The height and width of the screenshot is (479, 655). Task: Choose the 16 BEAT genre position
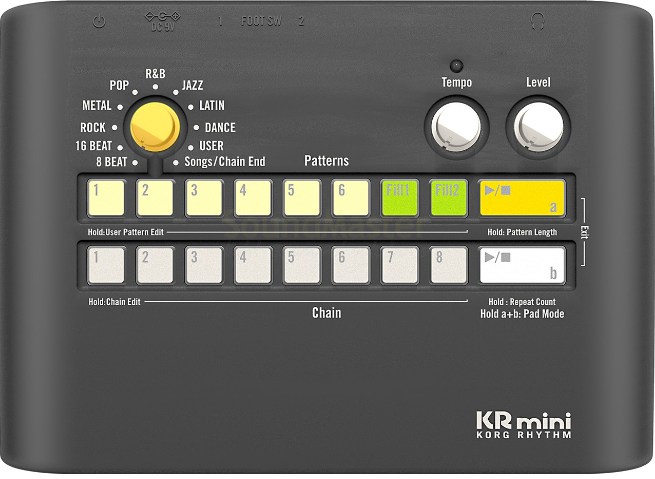coord(94,146)
